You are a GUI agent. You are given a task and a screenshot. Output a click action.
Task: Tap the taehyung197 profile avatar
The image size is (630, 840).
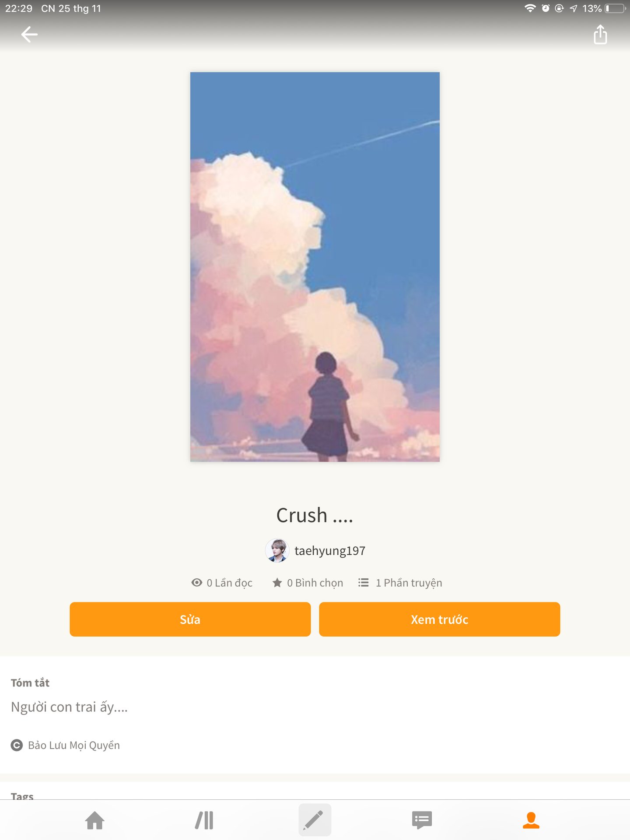(277, 550)
